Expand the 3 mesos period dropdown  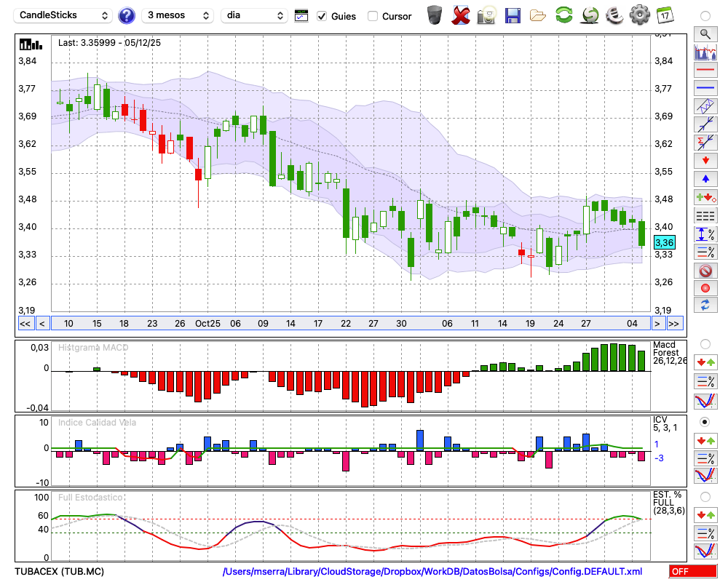[x=178, y=15]
